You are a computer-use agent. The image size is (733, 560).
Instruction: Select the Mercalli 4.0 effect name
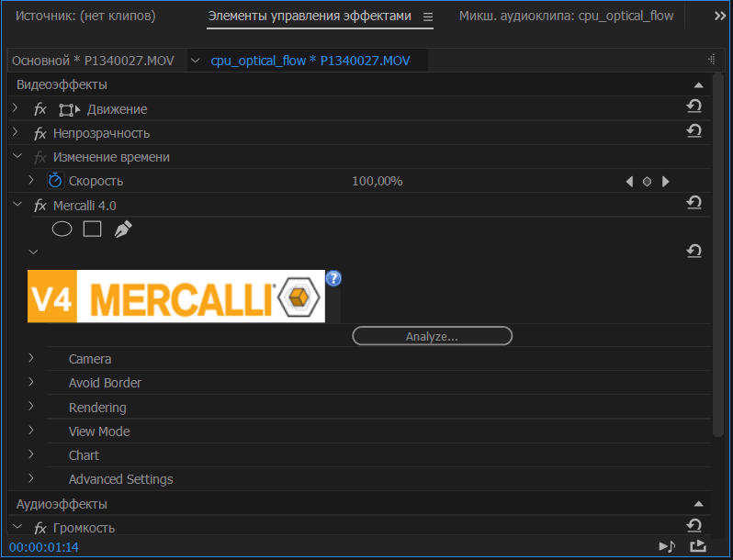coord(85,206)
